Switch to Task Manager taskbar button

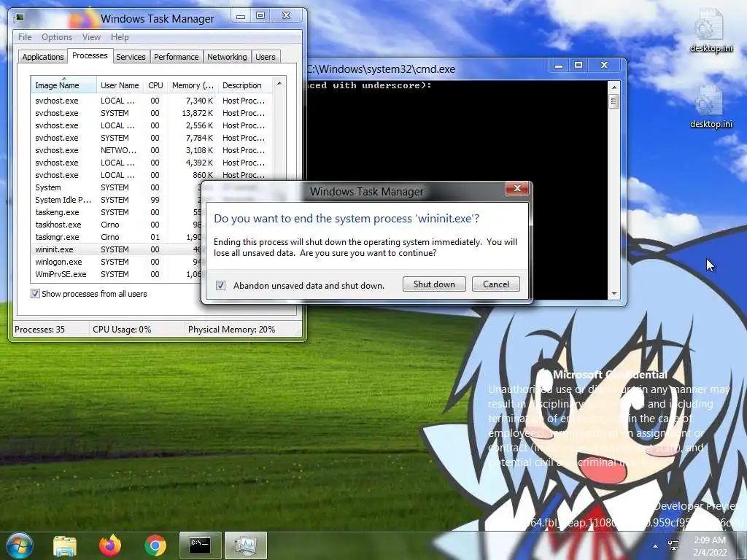[x=245, y=545]
